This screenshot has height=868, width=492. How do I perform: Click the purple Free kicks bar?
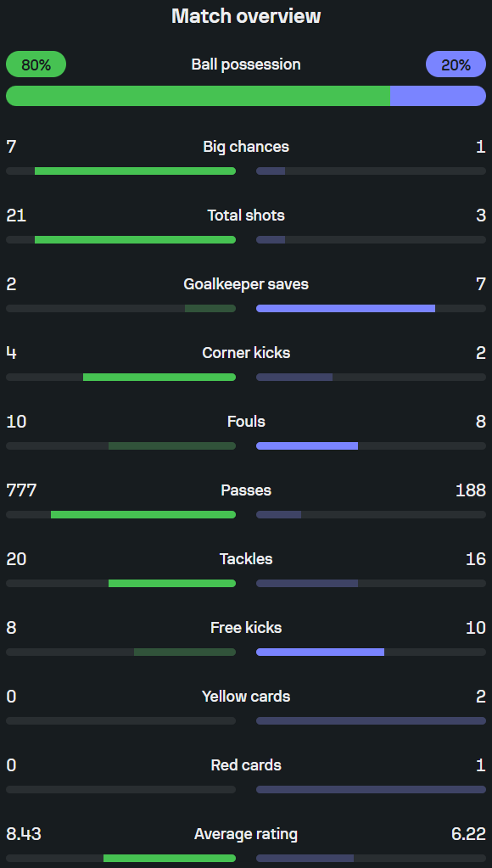[320, 652]
